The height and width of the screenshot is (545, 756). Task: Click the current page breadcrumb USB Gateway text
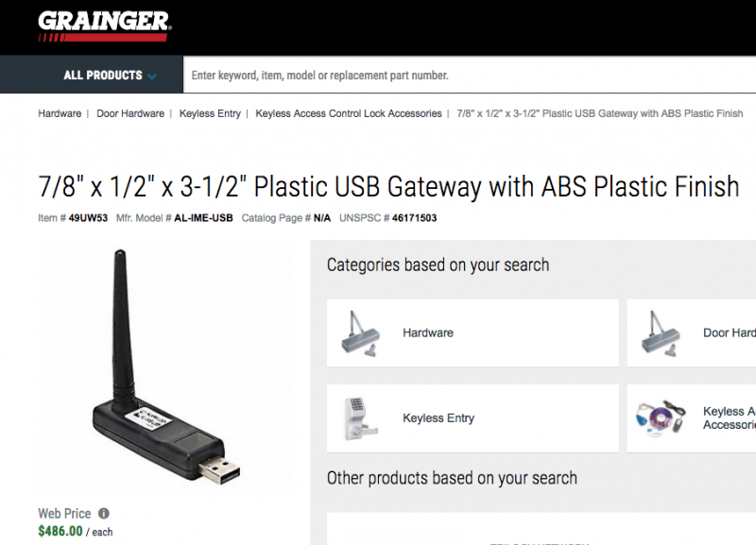coord(600,113)
